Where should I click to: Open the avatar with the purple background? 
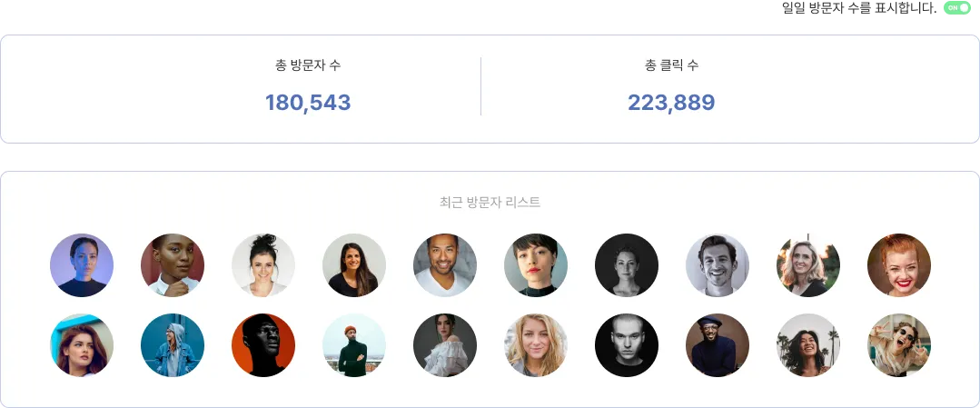point(82,265)
